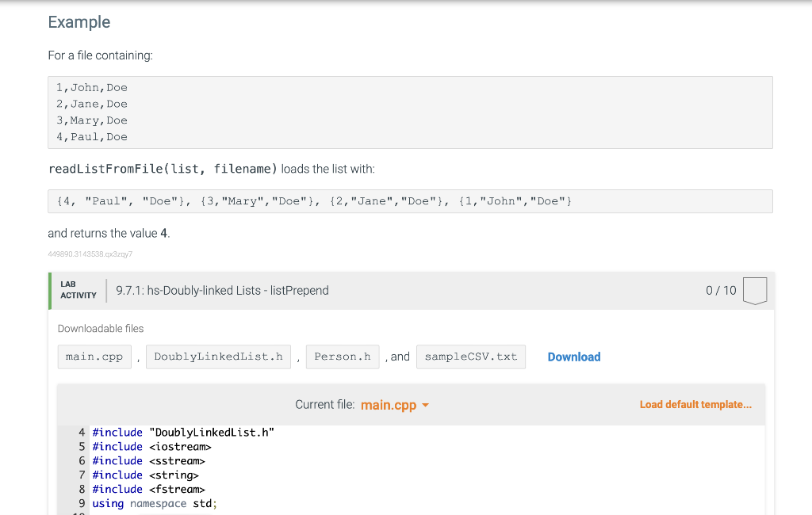
Task: Click the LAB ACTIVITY badge
Action: tap(79, 290)
